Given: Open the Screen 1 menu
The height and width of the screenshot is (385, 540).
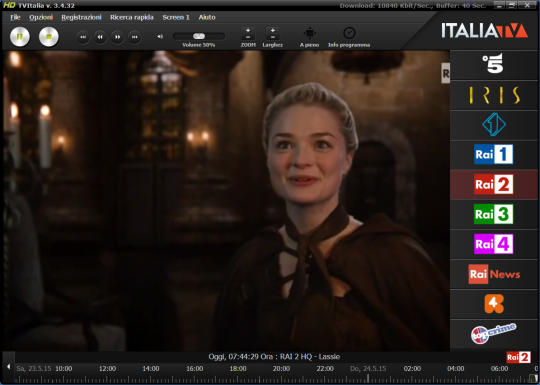Looking at the screenshot, I should pyautogui.click(x=176, y=17).
